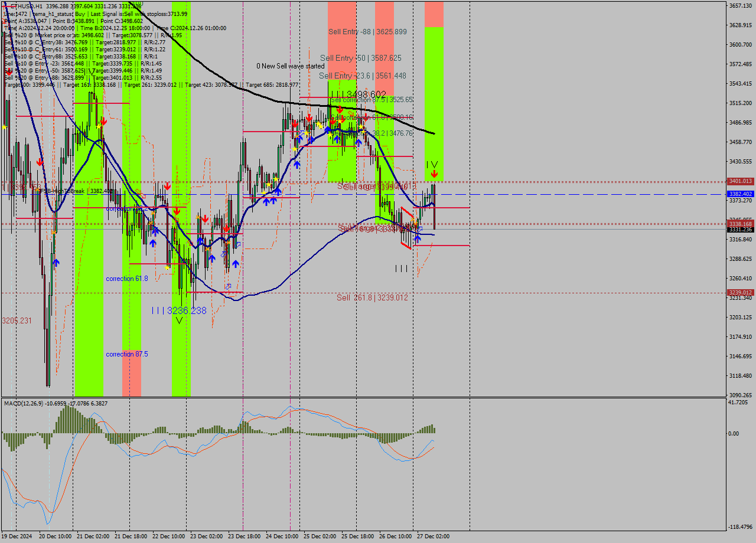The height and width of the screenshot is (543, 756).
Task: Click the 'Sell Entry -50 | 3587.625' label
Action: tap(361, 58)
